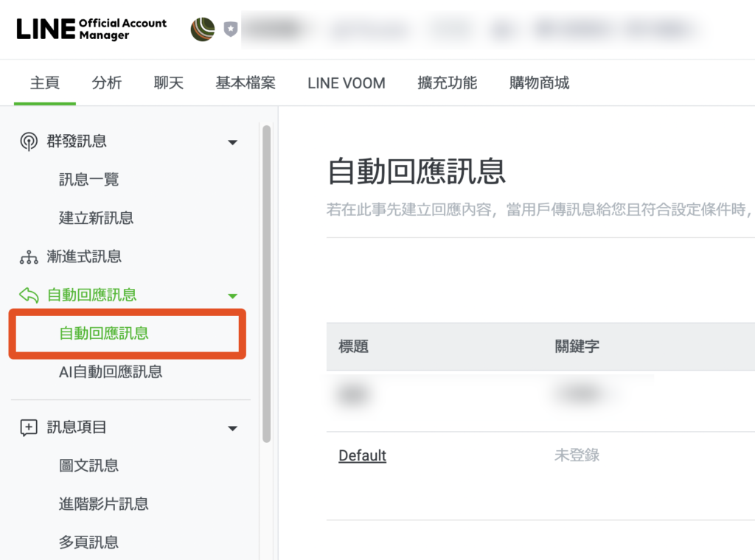Open AI自動回應訊息 in the sidebar
The height and width of the screenshot is (560, 755).
[x=111, y=372]
